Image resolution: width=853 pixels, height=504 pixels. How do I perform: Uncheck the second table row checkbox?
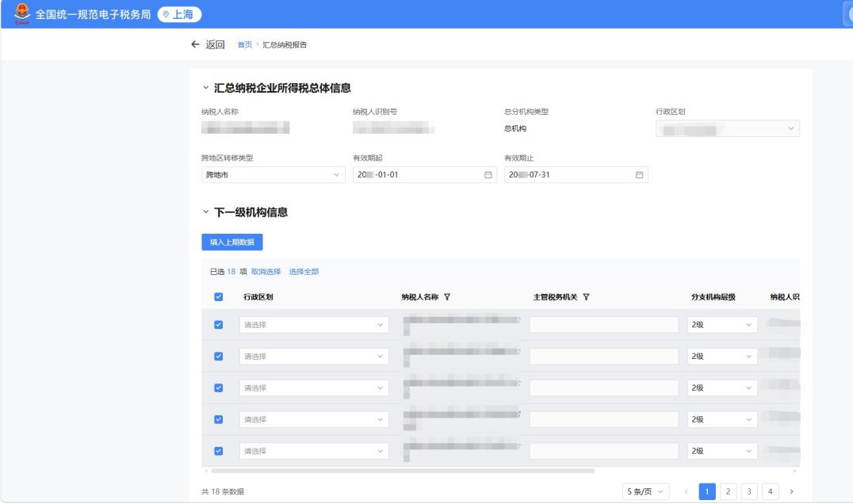coord(219,356)
